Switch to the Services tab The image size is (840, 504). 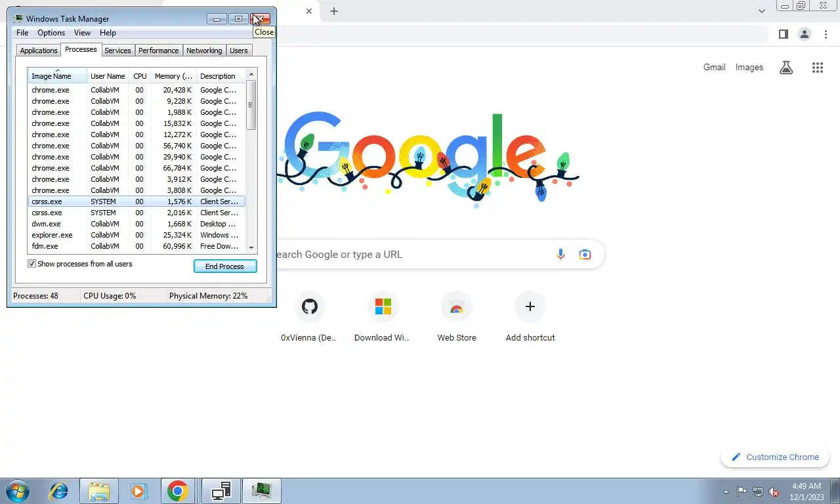point(117,51)
